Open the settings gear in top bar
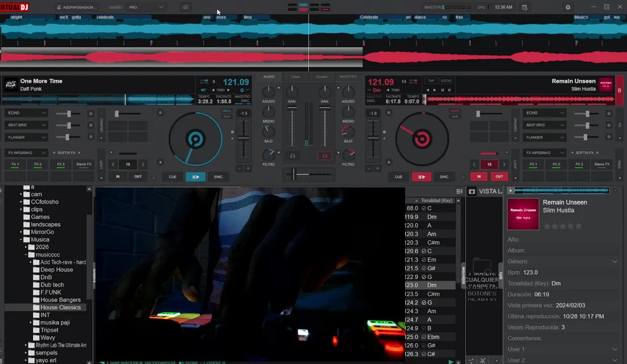 tap(568, 8)
